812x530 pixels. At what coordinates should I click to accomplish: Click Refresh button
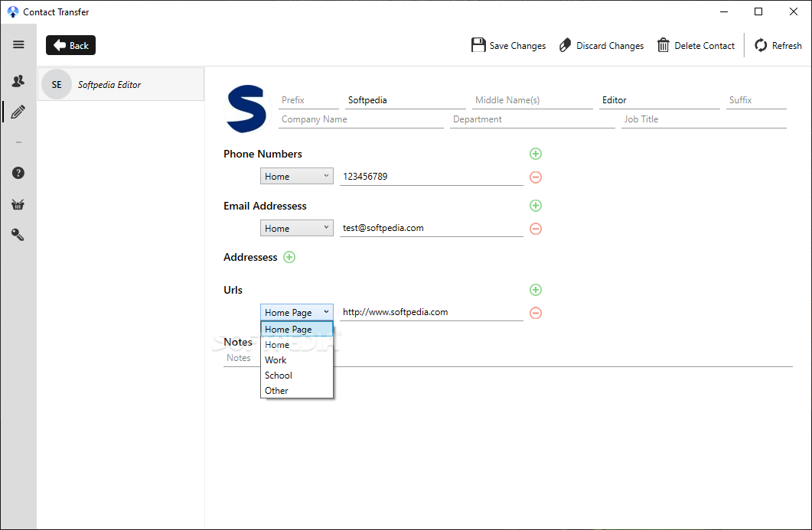[778, 46]
